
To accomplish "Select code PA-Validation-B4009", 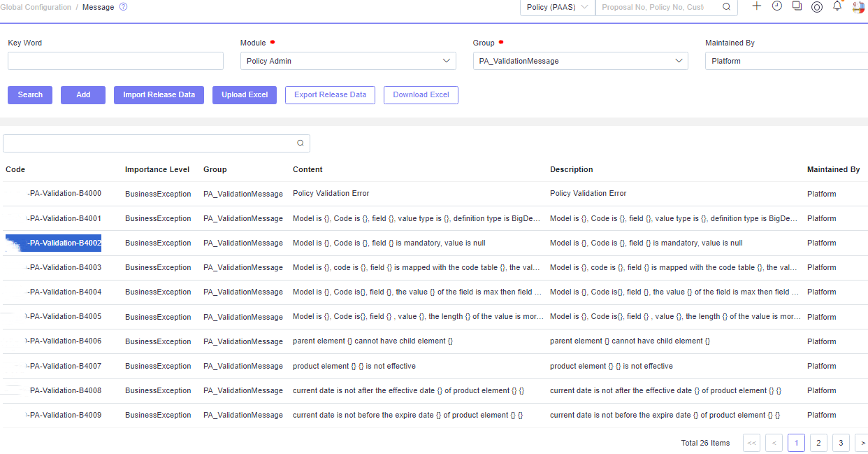I will [x=64, y=415].
